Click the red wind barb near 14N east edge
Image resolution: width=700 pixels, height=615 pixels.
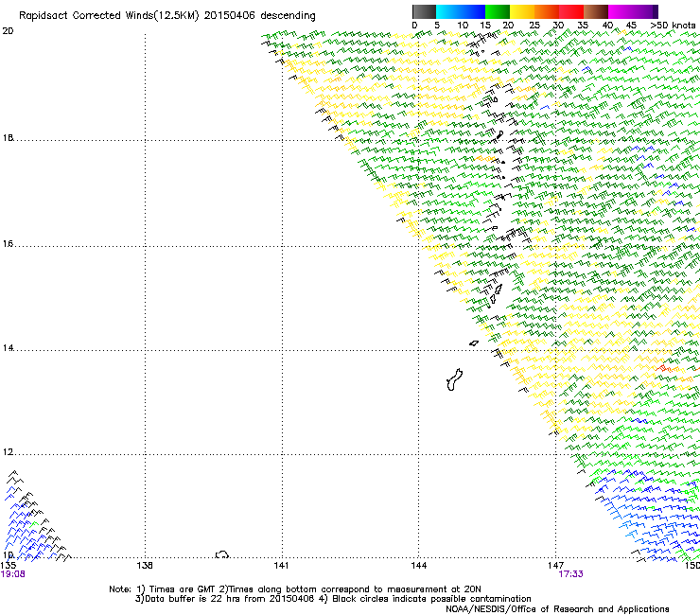coord(661,368)
